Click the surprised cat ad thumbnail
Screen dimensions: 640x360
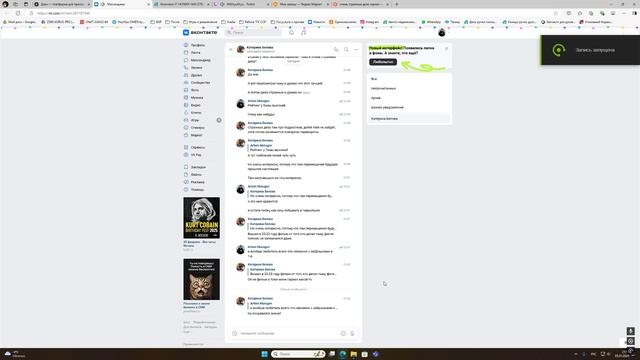pos(202,279)
